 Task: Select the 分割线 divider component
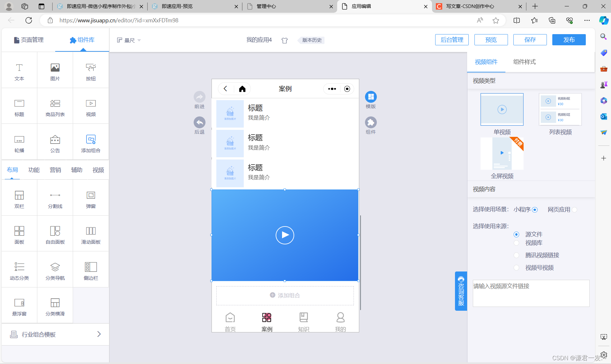(x=55, y=199)
